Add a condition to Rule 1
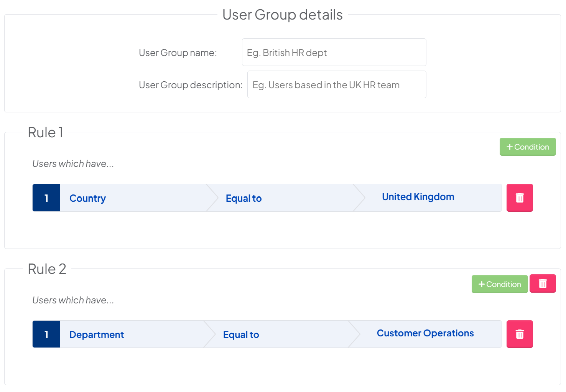 pyautogui.click(x=528, y=147)
